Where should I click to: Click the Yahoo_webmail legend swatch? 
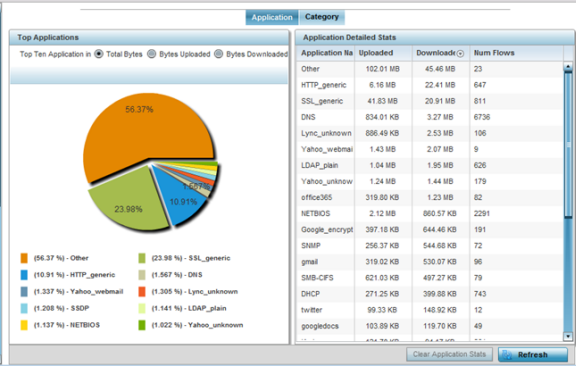tap(24, 291)
